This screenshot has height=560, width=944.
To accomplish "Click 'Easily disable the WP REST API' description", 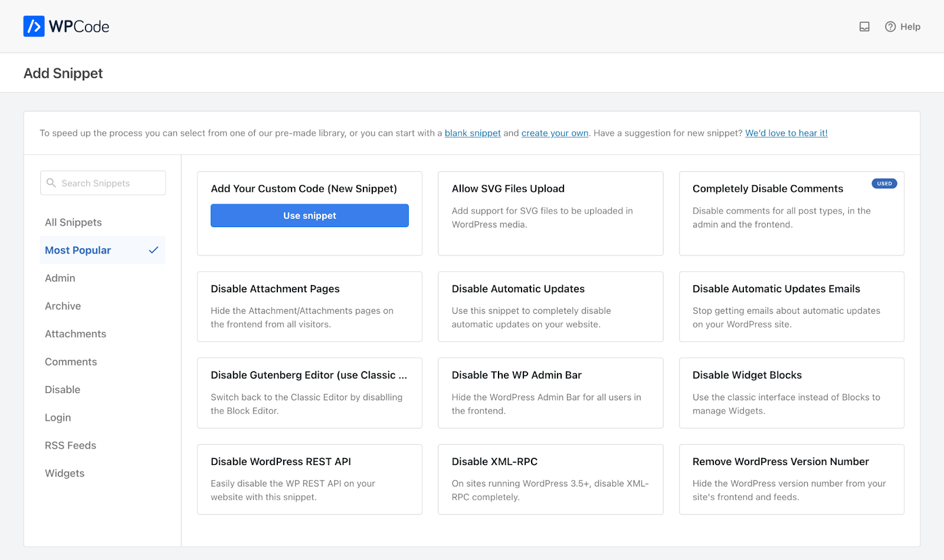I will [x=293, y=490].
